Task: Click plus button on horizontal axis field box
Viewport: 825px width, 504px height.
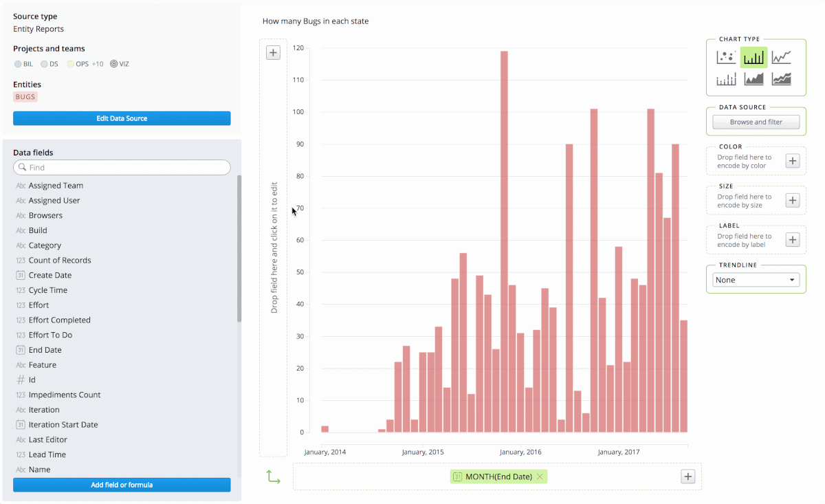Action: (x=687, y=476)
